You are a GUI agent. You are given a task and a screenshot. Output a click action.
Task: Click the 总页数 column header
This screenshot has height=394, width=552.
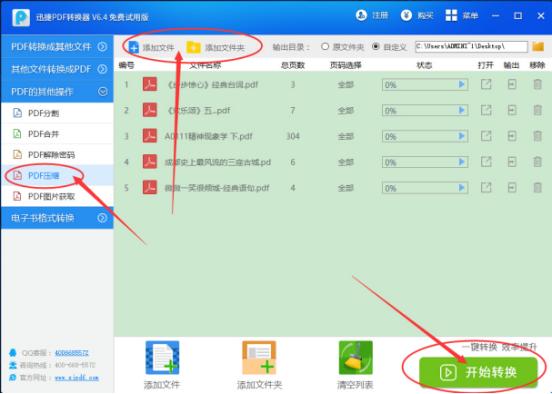pos(293,65)
